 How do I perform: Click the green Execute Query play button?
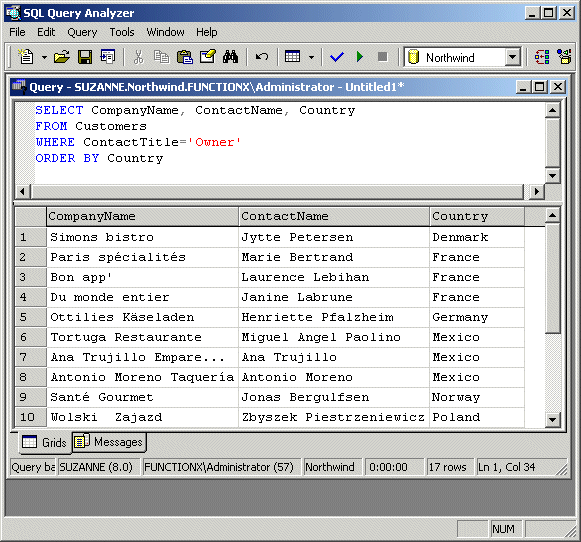click(359, 57)
